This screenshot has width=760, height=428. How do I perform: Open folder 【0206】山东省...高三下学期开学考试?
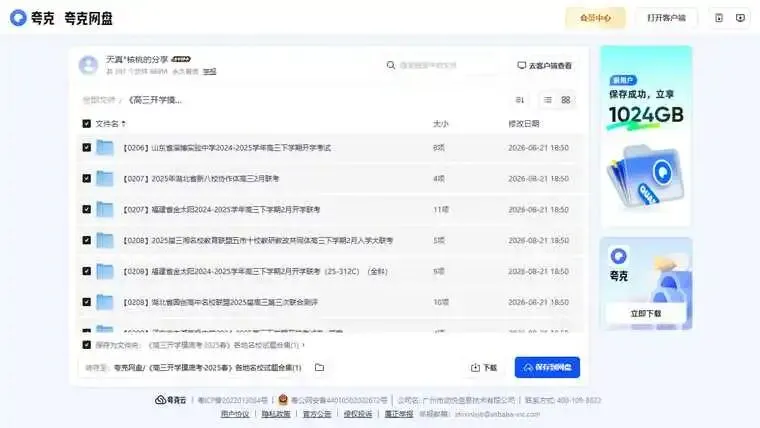click(226, 148)
